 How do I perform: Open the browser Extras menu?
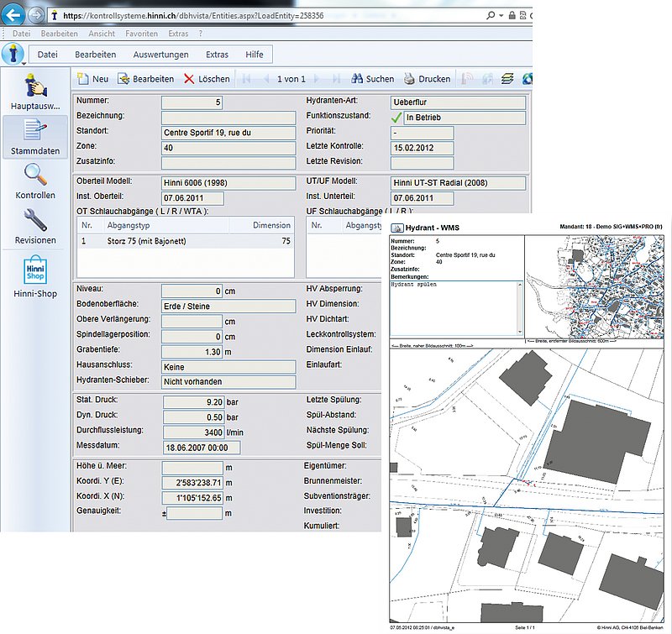pyautogui.click(x=178, y=34)
